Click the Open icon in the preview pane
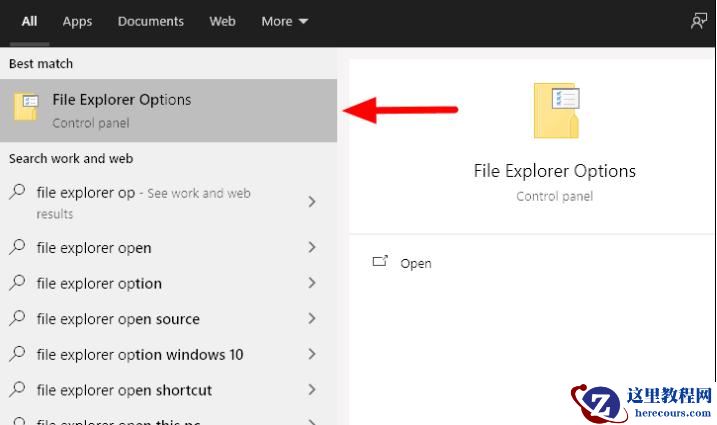 380,262
